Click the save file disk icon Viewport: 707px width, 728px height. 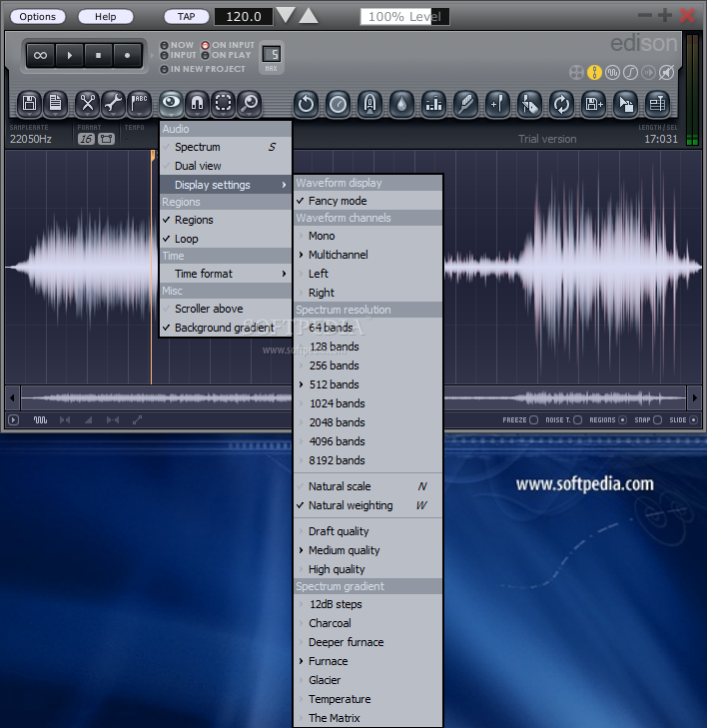click(29, 104)
